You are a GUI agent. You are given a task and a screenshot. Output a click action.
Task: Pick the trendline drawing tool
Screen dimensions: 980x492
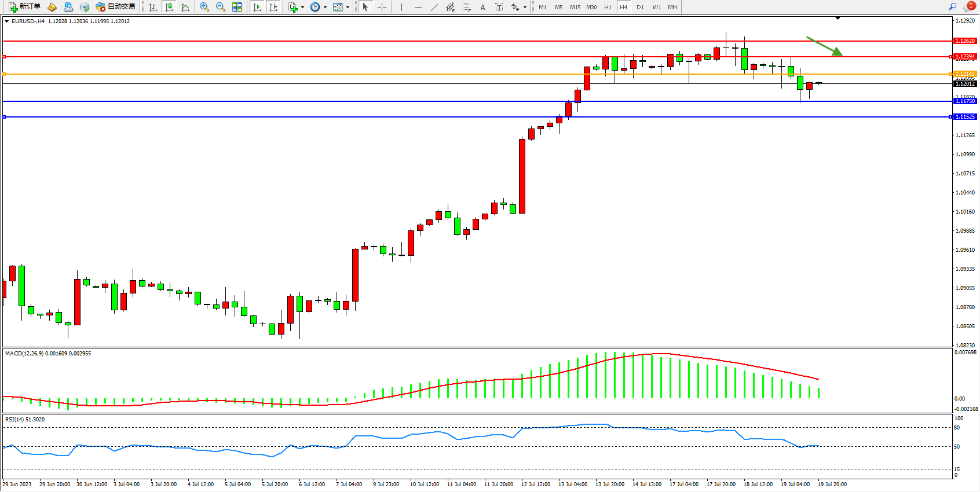[x=434, y=7]
